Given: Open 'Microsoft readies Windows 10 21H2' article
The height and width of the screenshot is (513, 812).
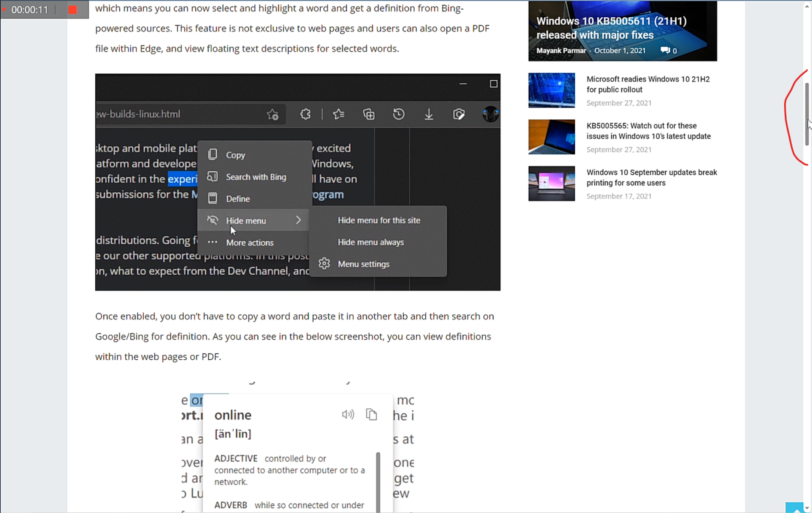Looking at the screenshot, I should pos(648,84).
